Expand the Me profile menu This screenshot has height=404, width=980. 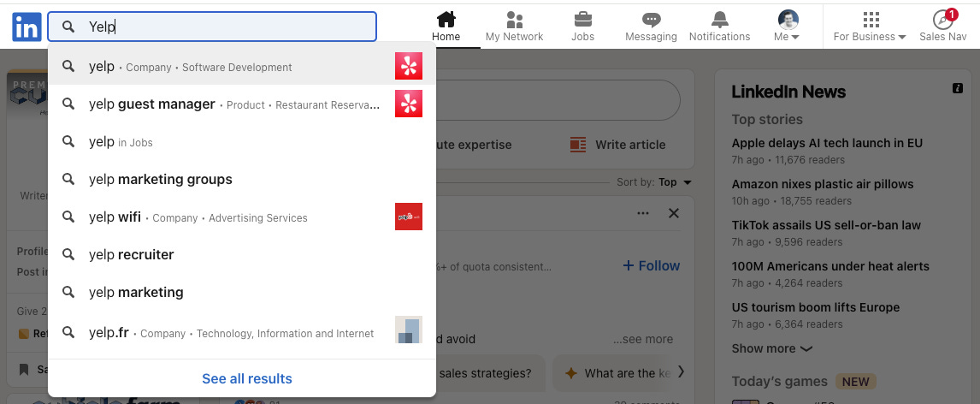(x=788, y=27)
